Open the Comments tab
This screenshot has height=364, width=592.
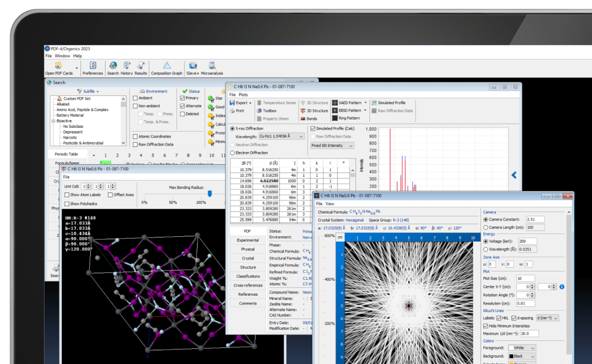point(247,304)
